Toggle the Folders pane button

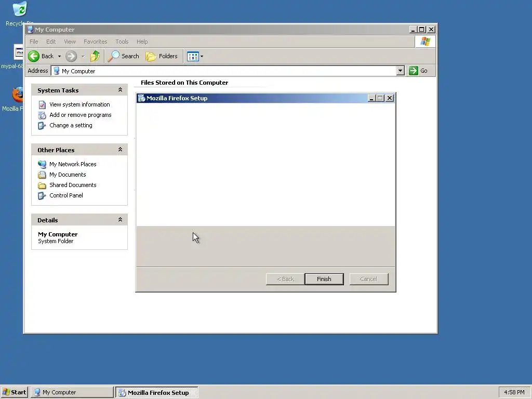pyautogui.click(x=162, y=56)
